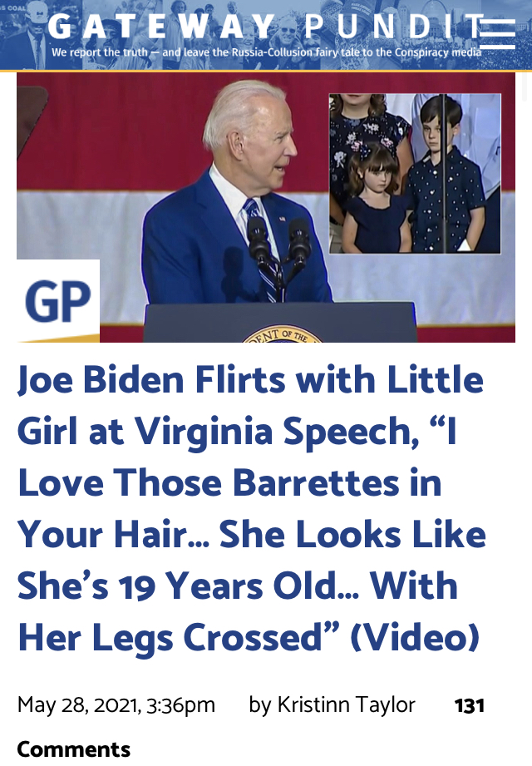Tap the GP logo badge
This screenshot has width=532, height=766.
click(x=58, y=301)
